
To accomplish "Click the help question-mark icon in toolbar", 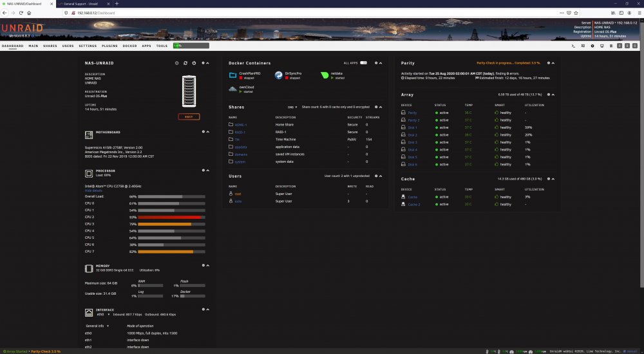I will pyautogui.click(x=592, y=46).
